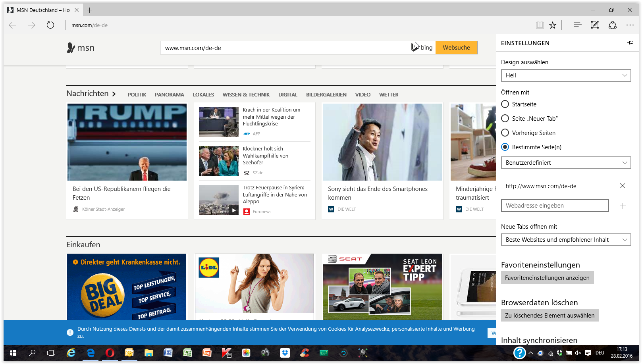
Task: Open the Windows Start menu
Action: [x=13, y=352]
